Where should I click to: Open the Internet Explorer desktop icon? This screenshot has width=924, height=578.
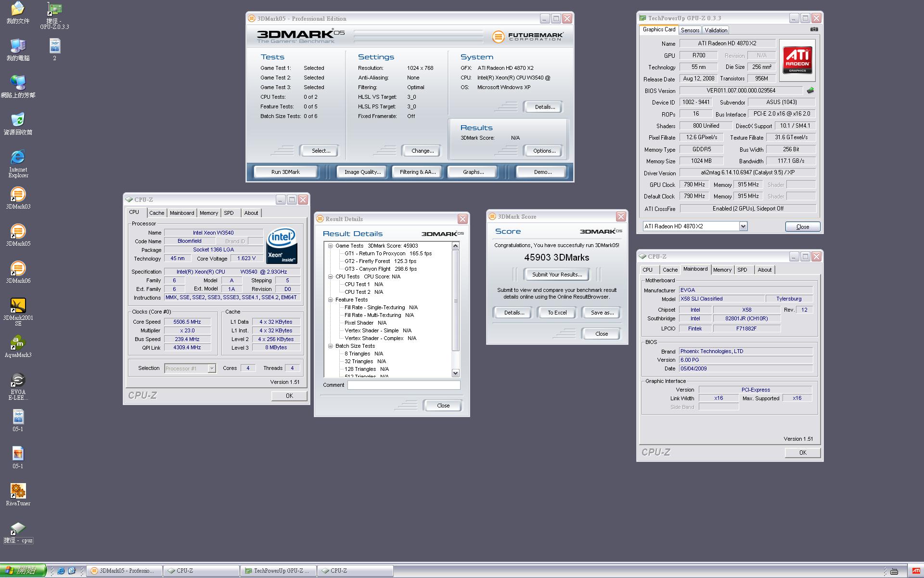coord(18,163)
